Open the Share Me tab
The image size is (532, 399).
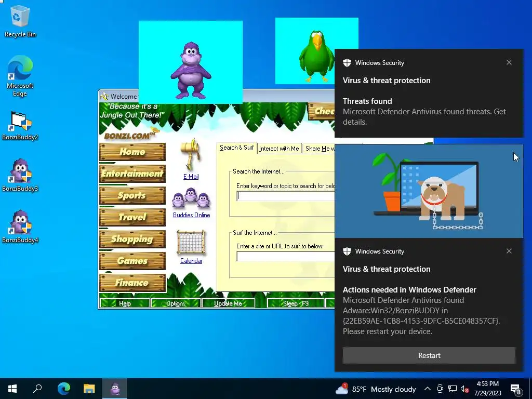[x=318, y=149]
